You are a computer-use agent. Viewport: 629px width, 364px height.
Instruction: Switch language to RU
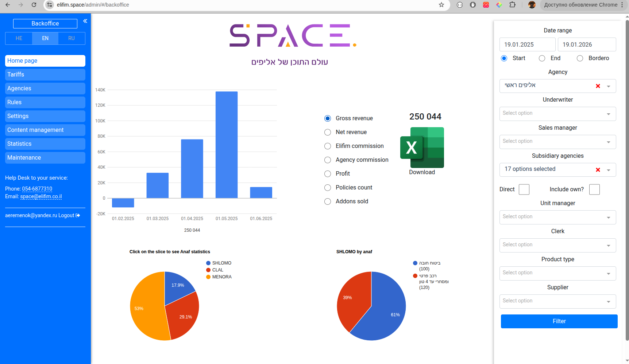click(x=72, y=38)
